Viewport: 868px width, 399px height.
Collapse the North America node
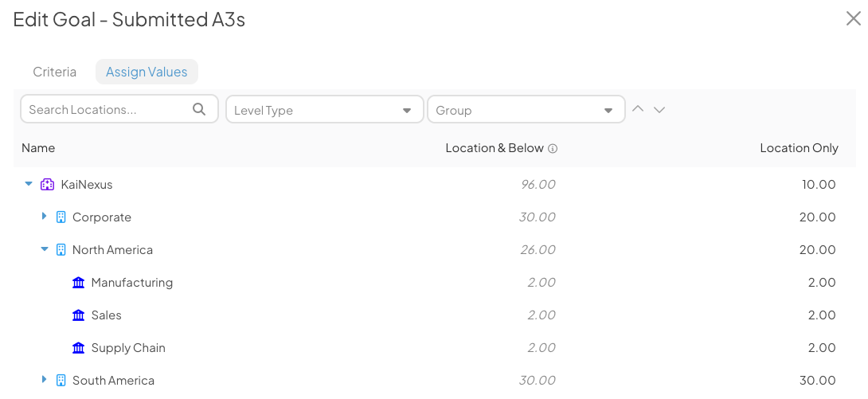tap(45, 249)
